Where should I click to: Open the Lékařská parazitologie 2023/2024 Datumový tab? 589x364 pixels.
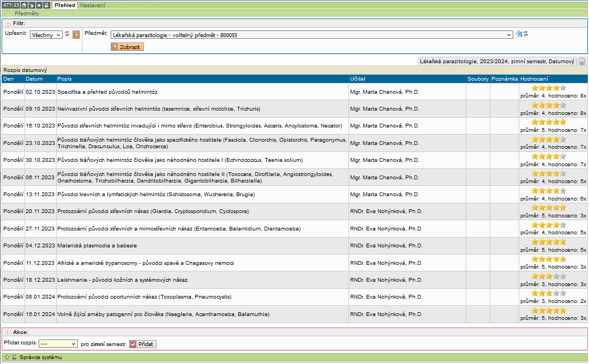coord(496,62)
